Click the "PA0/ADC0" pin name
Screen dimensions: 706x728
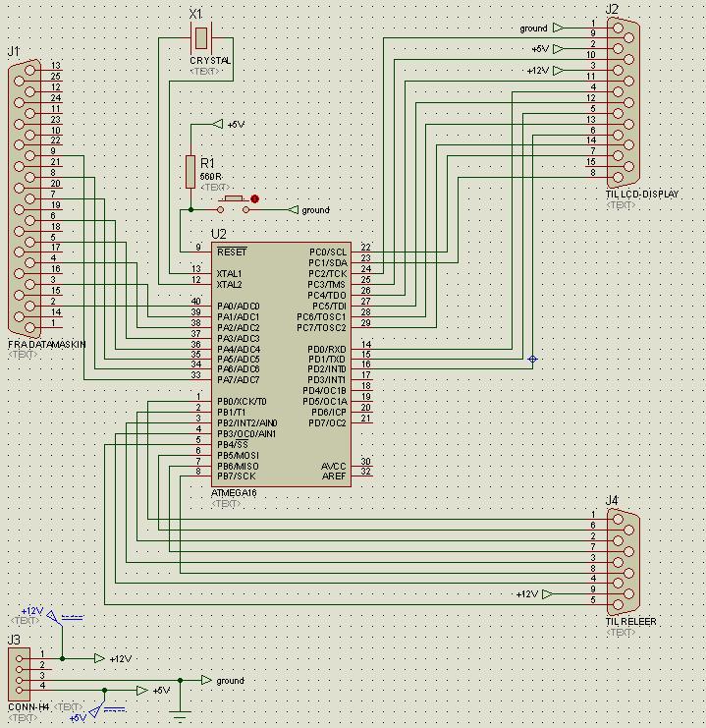coord(239,306)
